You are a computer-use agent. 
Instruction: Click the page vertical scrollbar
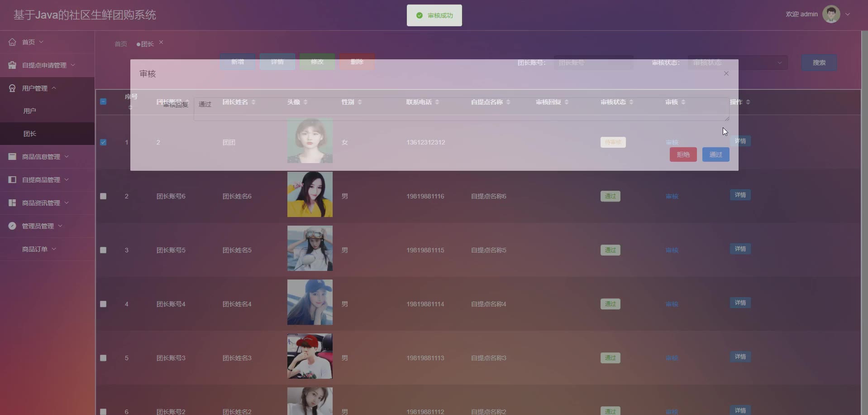tap(864, 223)
